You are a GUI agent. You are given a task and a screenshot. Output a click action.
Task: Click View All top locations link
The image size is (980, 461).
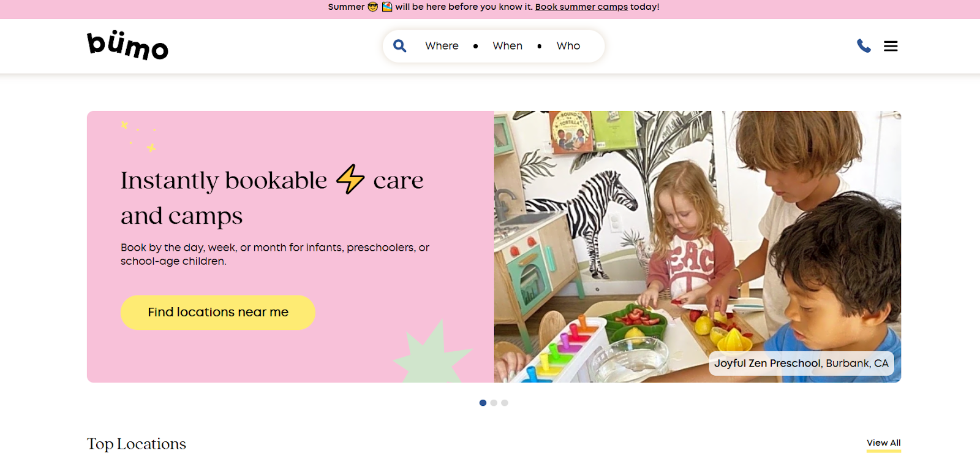pos(883,443)
